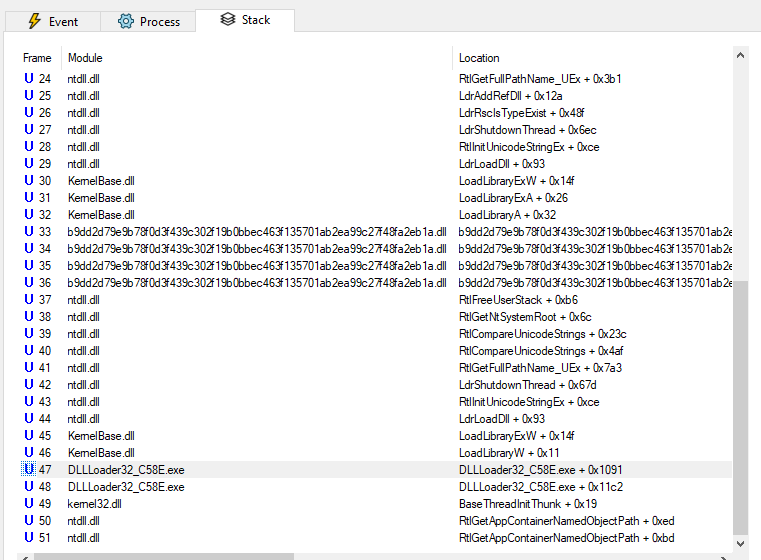Click the user-mode icon for frame 33
This screenshot has height=560, width=761.
click(x=29, y=232)
